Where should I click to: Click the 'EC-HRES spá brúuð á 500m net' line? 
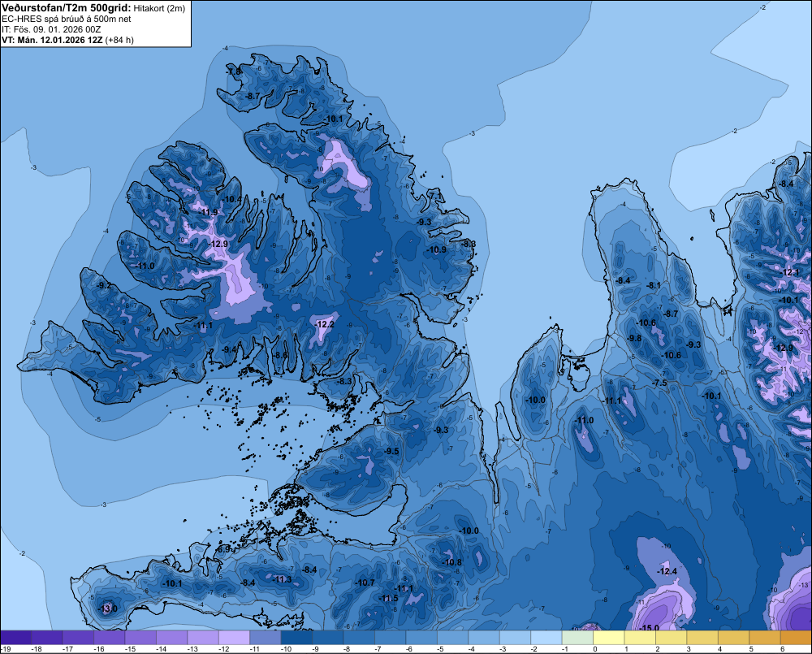tap(67, 19)
